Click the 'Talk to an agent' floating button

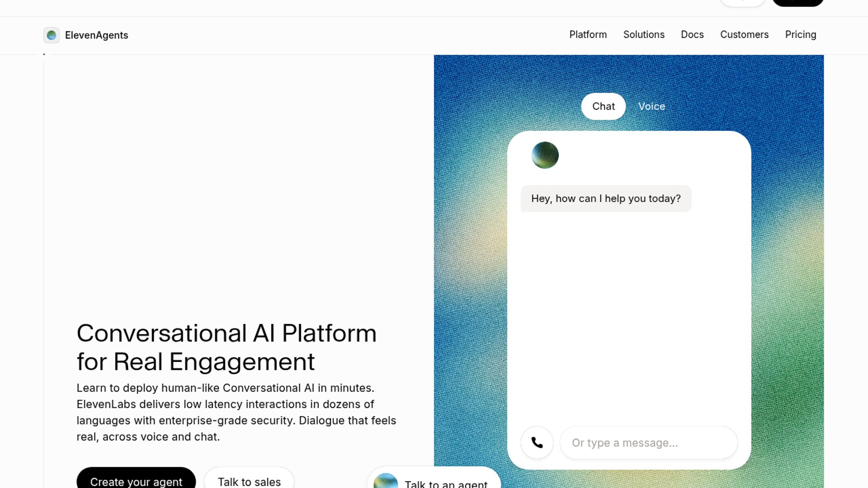pyautogui.click(x=434, y=478)
